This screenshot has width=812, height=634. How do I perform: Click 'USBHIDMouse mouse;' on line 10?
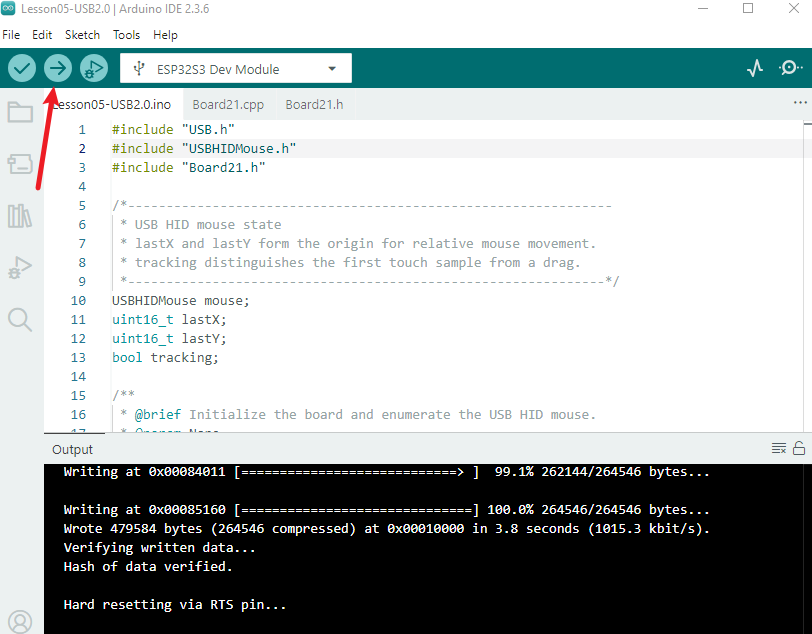click(x=181, y=301)
